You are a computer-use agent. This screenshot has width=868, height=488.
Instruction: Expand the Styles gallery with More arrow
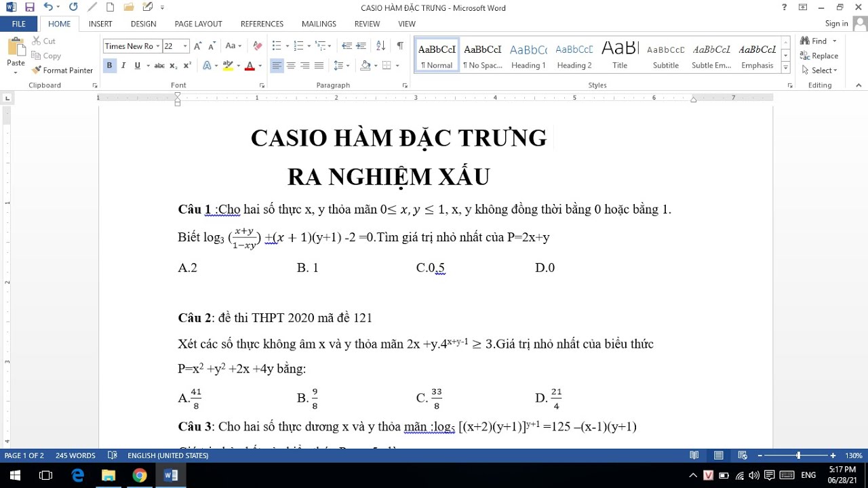(786, 67)
